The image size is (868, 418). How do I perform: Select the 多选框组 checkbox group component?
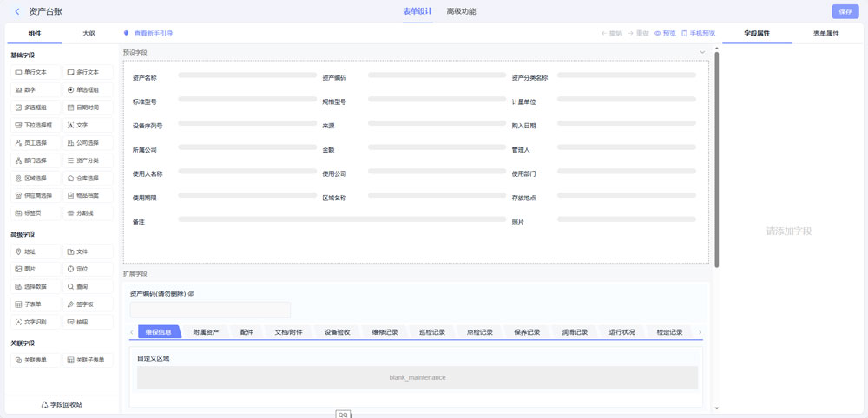36,108
